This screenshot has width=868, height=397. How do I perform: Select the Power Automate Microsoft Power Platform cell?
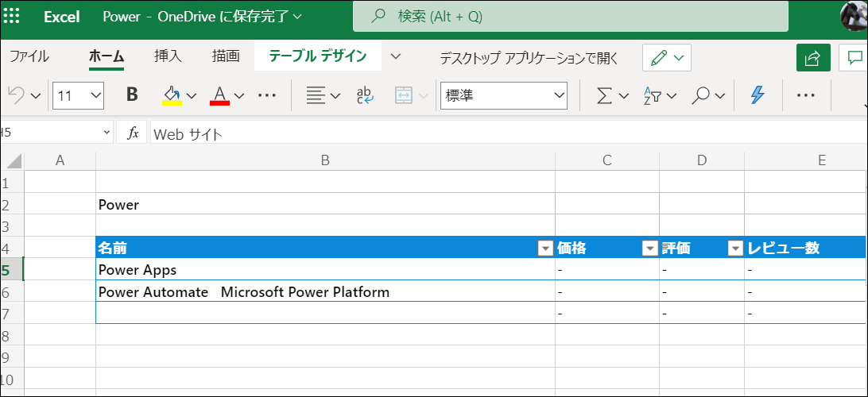[x=326, y=291]
